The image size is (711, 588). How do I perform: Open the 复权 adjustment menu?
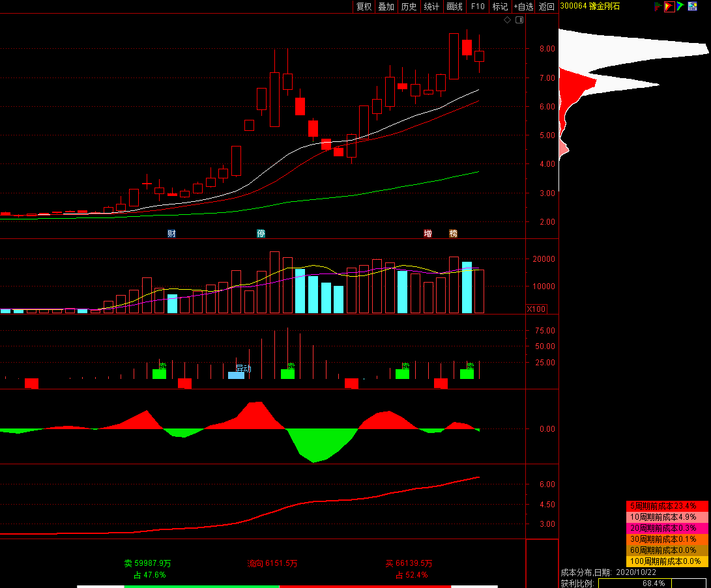364,7
